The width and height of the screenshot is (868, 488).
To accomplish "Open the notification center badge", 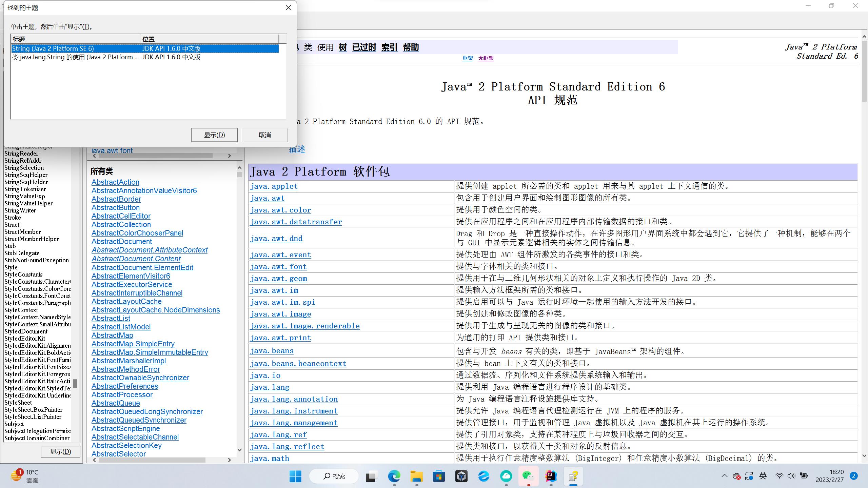I will (x=854, y=476).
